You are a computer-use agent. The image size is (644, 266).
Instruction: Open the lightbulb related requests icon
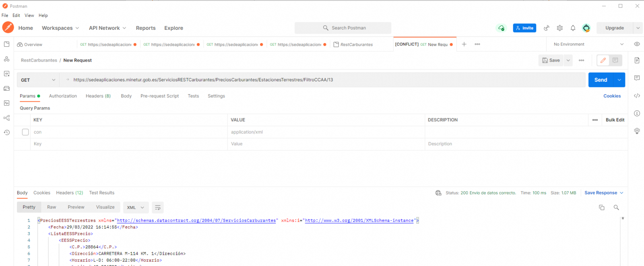pyautogui.click(x=637, y=131)
